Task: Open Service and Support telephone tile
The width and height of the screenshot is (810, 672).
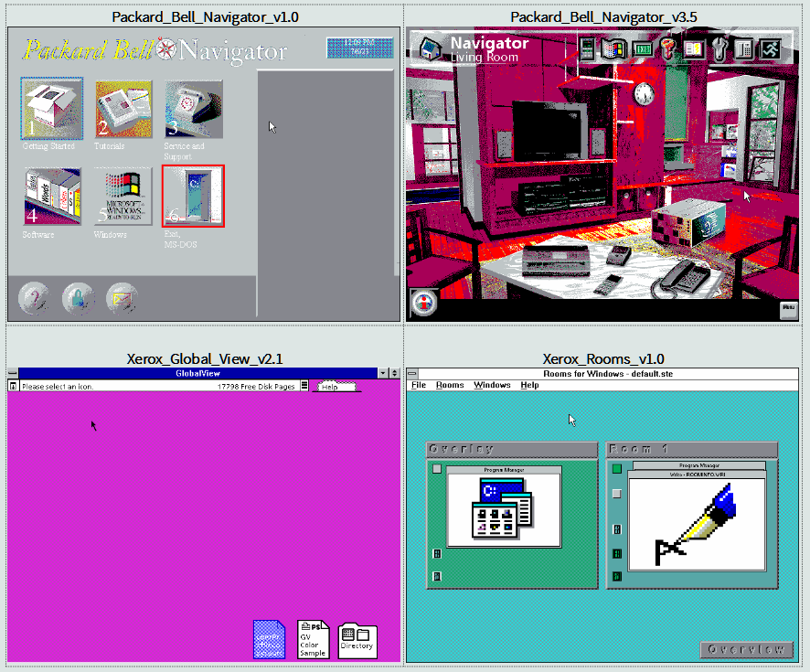Action: pos(194,109)
